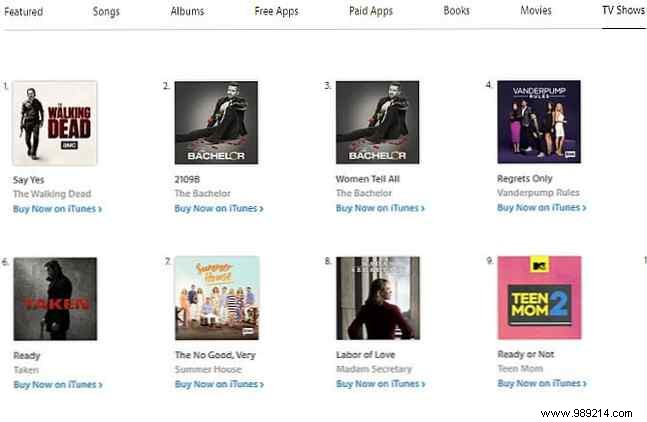Image resolution: width=647 pixels, height=422 pixels.
Task: Open the Paid Apps tab
Action: [372, 11]
